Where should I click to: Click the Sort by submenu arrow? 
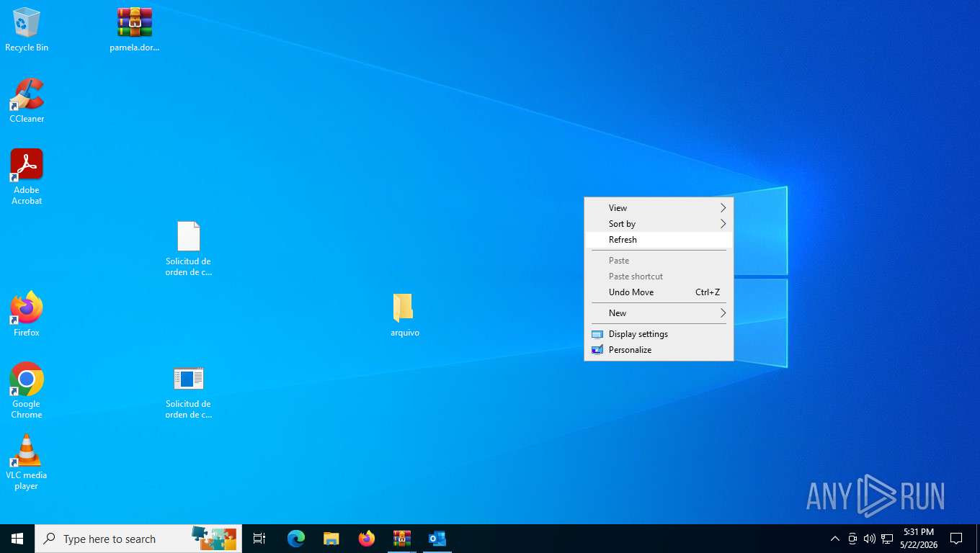[x=723, y=224]
